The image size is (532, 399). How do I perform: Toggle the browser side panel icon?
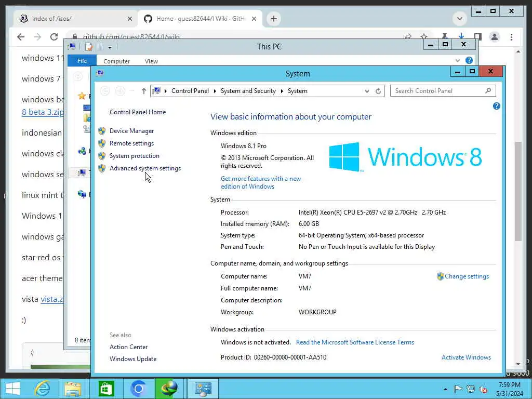tap(478, 36)
